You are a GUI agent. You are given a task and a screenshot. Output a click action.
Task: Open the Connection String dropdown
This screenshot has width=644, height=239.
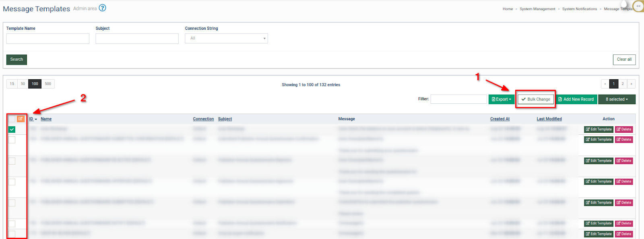point(226,38)
